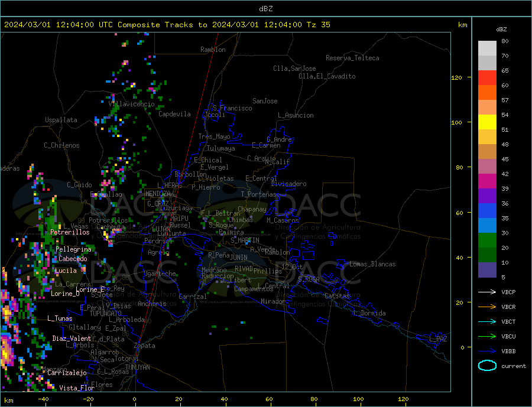Click the Tres_Mayo label
Image resolution: width=532 pixels, height=407 pixels.
pyautogui.click(x=214, y=136)
